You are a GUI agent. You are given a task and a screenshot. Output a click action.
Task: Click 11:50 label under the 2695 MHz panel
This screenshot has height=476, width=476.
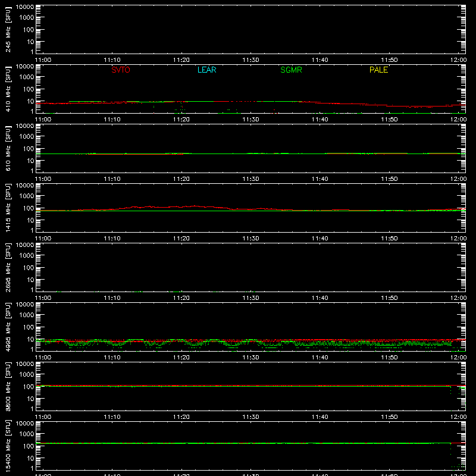pos(389,298)
